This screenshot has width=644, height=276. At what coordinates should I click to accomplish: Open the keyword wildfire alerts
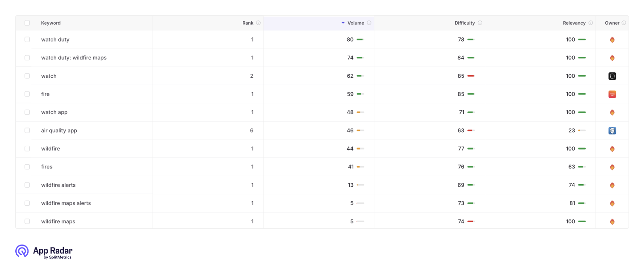(x=58, y=185)
